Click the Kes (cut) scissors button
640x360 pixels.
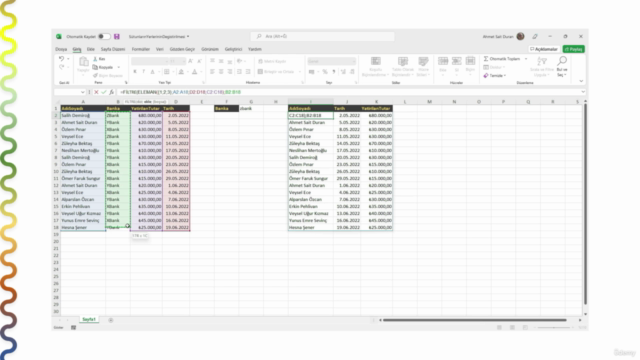pyautogui.click(x=99, y=59)
